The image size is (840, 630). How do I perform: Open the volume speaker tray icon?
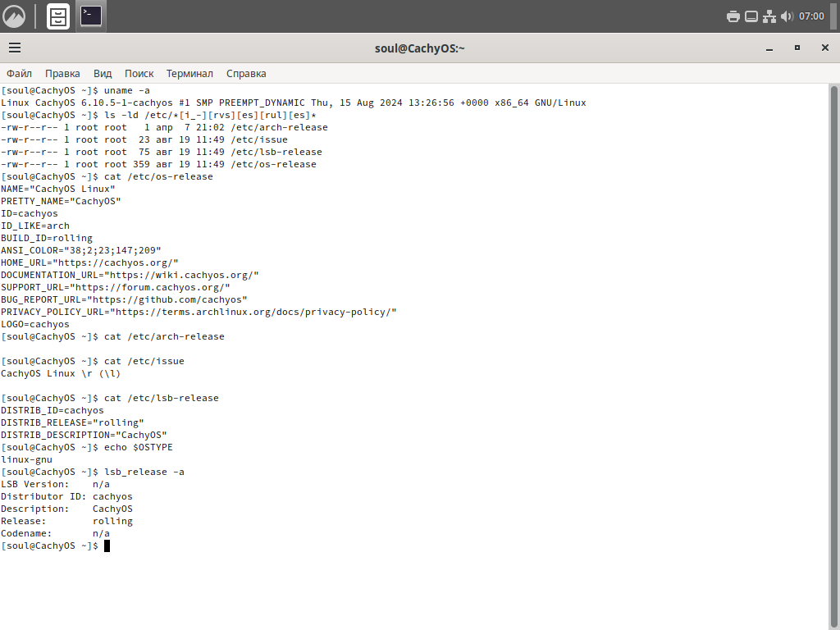click(787, 16)
